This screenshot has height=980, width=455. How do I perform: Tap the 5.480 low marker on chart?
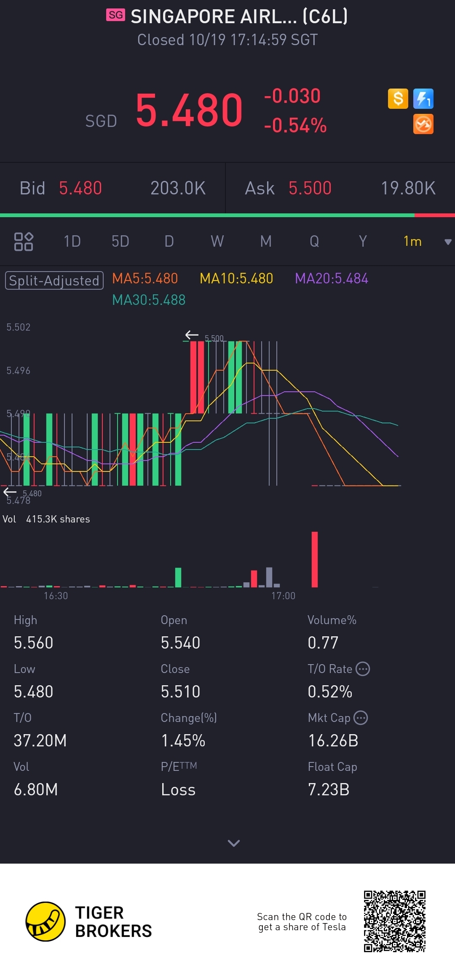click(x=32, y=493)
